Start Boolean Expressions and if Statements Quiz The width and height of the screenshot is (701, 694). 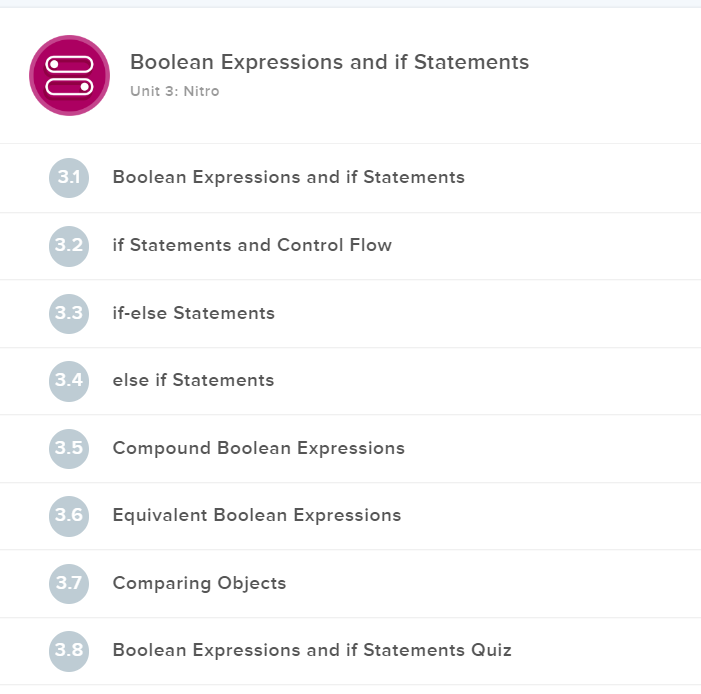[x=311, y=650]
